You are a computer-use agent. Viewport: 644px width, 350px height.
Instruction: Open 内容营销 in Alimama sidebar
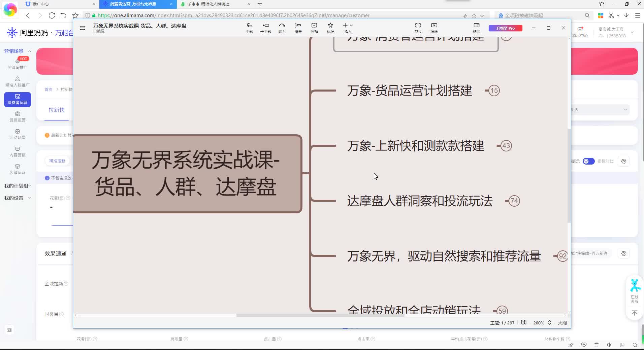pos(17,152)
